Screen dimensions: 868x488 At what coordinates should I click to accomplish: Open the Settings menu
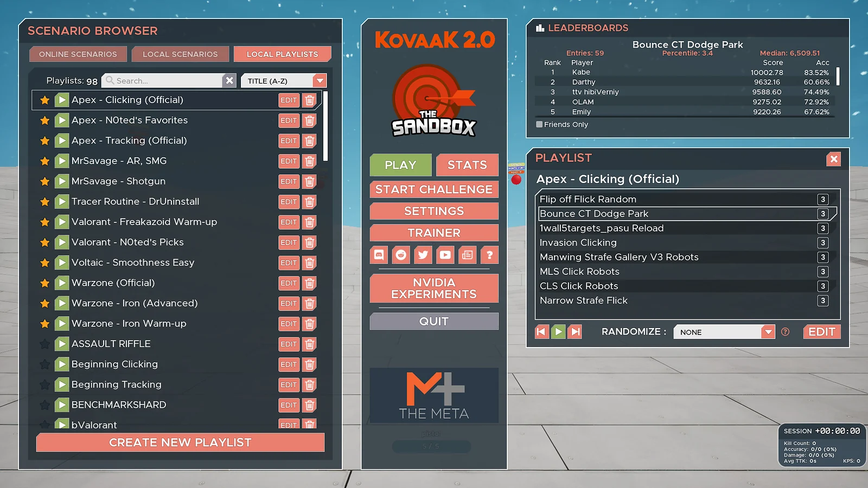pyautogui.click(x=434, y=211)
